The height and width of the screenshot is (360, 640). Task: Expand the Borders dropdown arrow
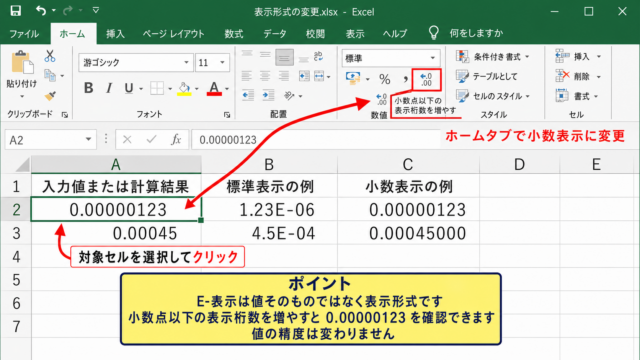pos(169,88)
